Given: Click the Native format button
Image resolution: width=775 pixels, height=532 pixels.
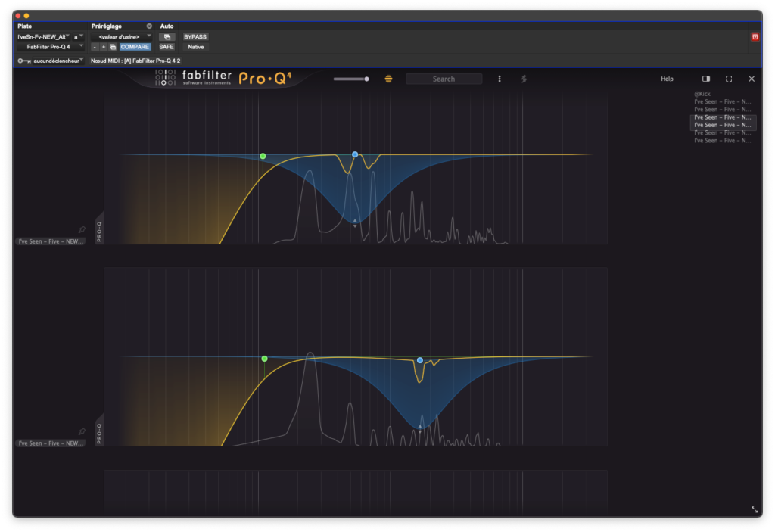Looking at the screenshot, I should (x=196, y=47).
